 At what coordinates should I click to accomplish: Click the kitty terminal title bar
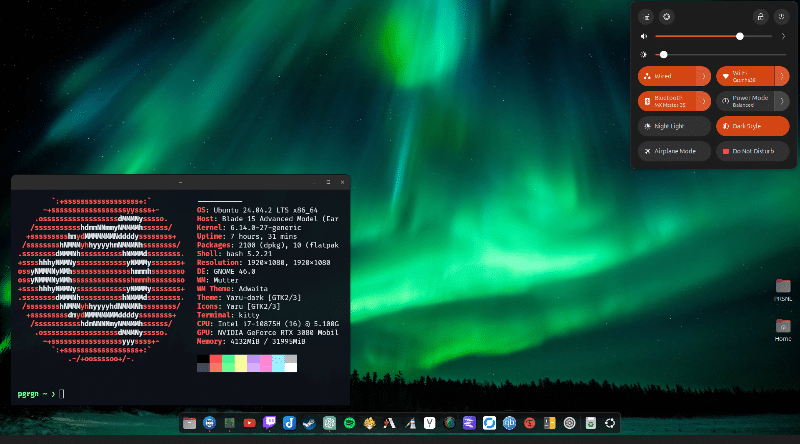180,182
